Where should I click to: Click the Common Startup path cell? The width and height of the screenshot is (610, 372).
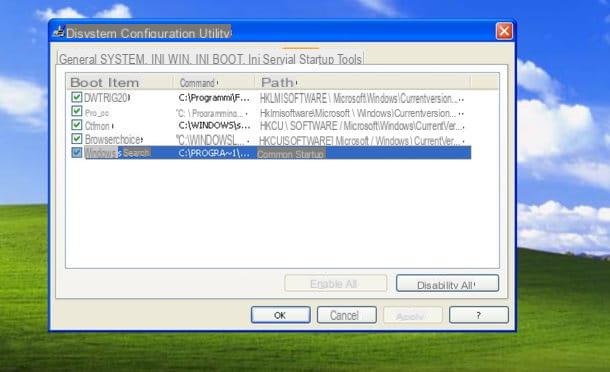pyautogui.click(x=291, y=154)
